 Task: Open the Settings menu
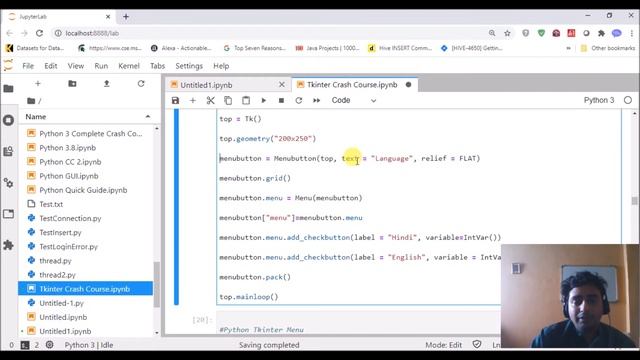[189, 66]
